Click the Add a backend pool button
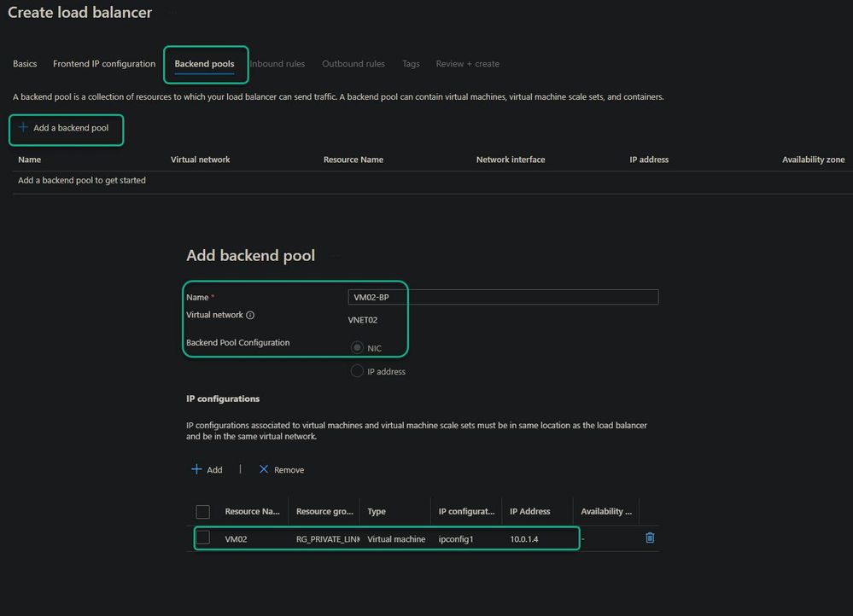This screenshot has height=616, width=853. coord(71,128)
